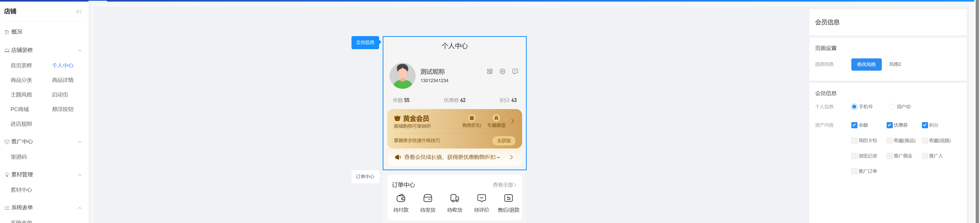Enable the 我的卡包 checkbox
The height and width of the screenshot is (223, 980).
point(854,140)
